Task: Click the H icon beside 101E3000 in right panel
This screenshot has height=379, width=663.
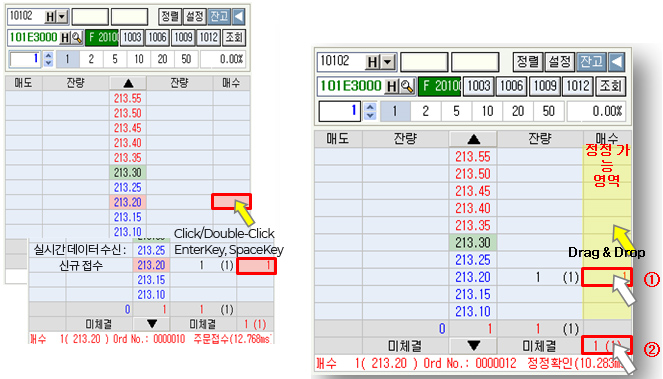Action: (392, 86)
